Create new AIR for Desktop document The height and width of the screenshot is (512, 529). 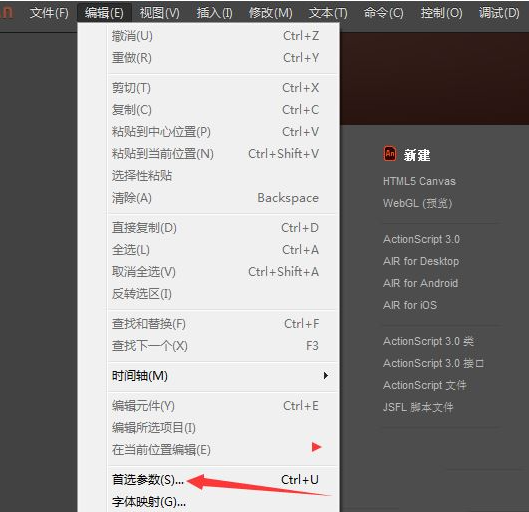(421, 261)
